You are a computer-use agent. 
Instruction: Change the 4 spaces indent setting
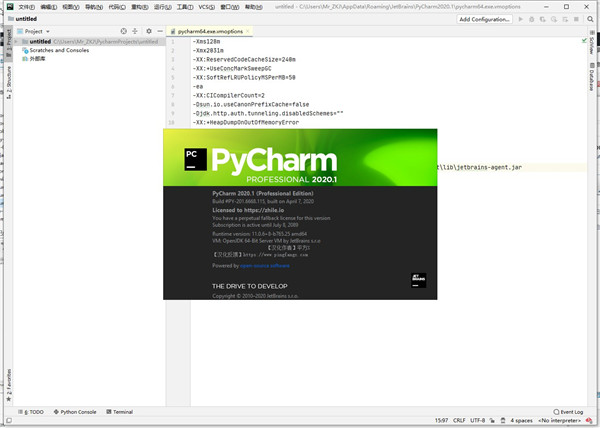pos(521,421)
